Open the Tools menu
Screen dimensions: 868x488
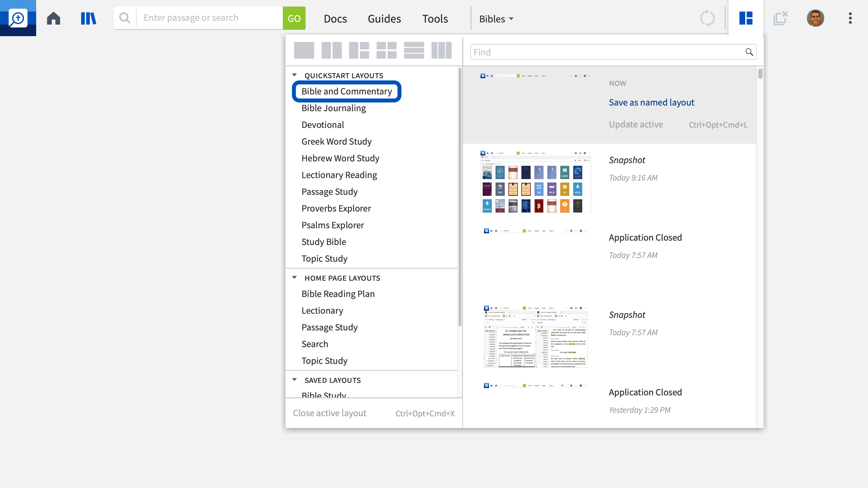coord(435,19)
